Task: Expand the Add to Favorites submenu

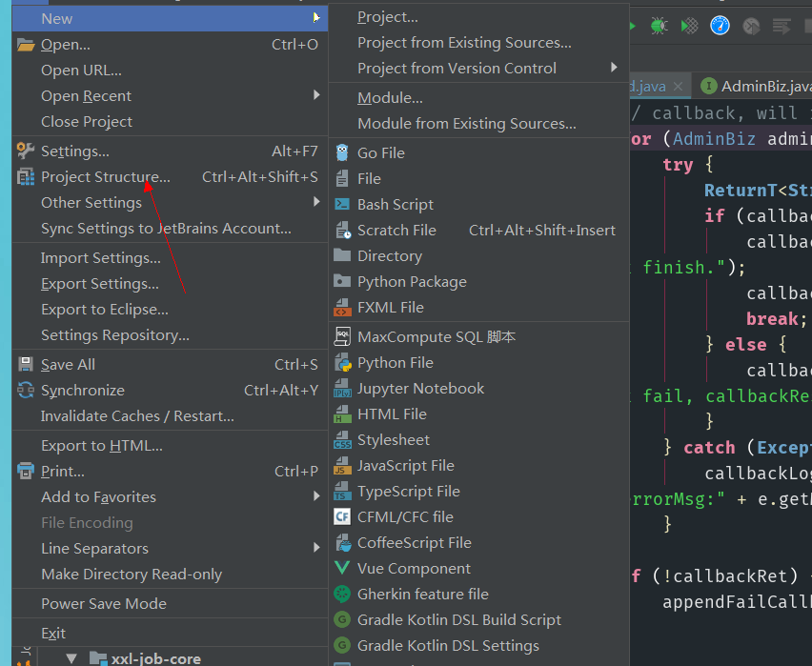Action: [316, 496]
